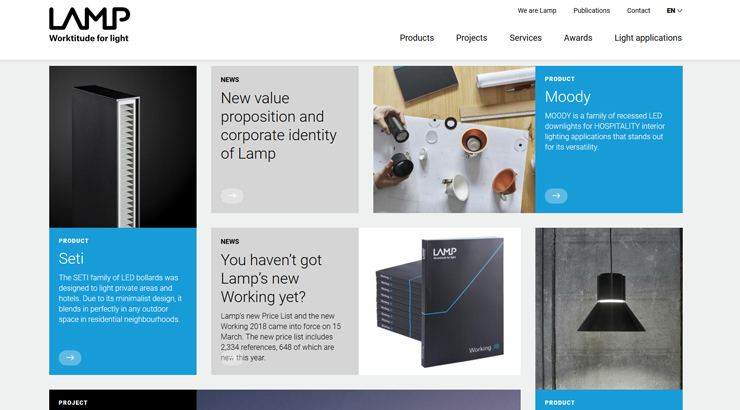Read 'New value proposition and corporate identity' news
This screenshot has width=740, height=410.
pos(278,126)
